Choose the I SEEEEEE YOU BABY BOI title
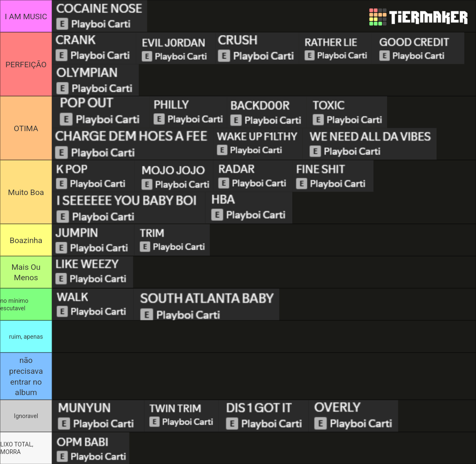 pos(126,200)
